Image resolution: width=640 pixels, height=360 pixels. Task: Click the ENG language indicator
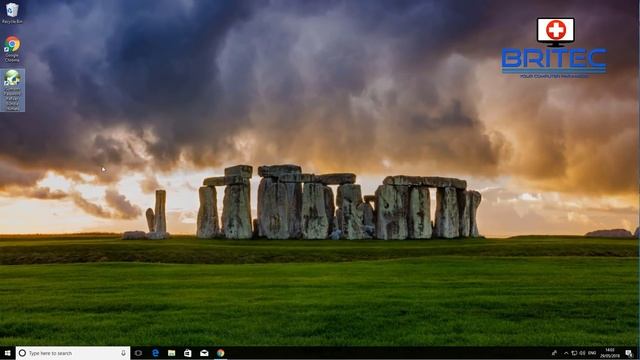tap(592, 353)
